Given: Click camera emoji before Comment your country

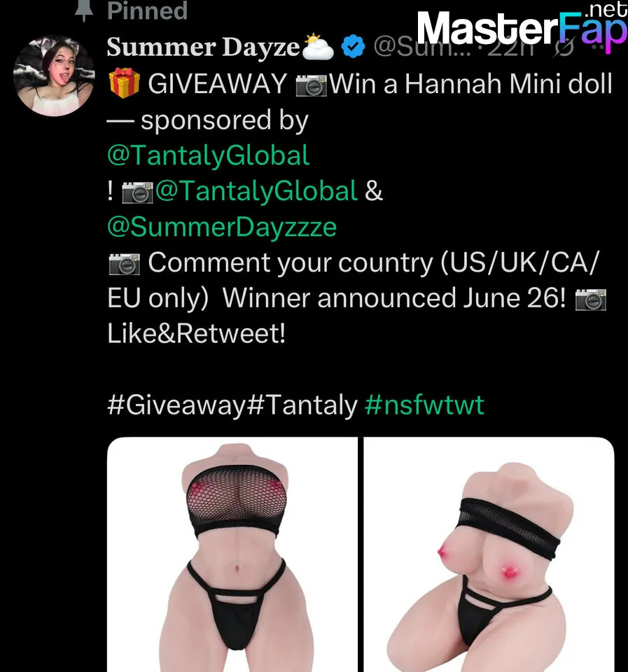Looking at the screenshot, I should 125,264.
